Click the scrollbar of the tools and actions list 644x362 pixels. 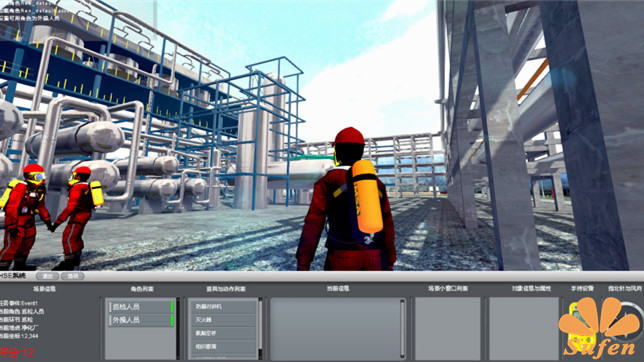[260, 329]
